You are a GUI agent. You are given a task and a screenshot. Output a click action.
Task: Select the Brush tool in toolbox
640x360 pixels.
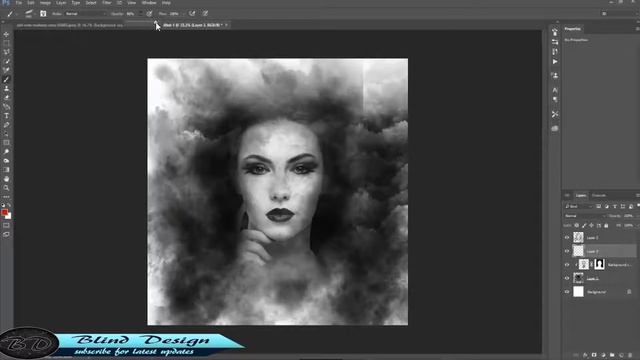click(6, 79)
